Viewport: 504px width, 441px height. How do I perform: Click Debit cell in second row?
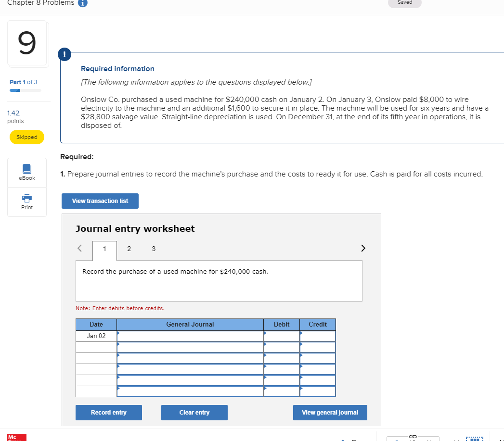(x=282, y=347)
